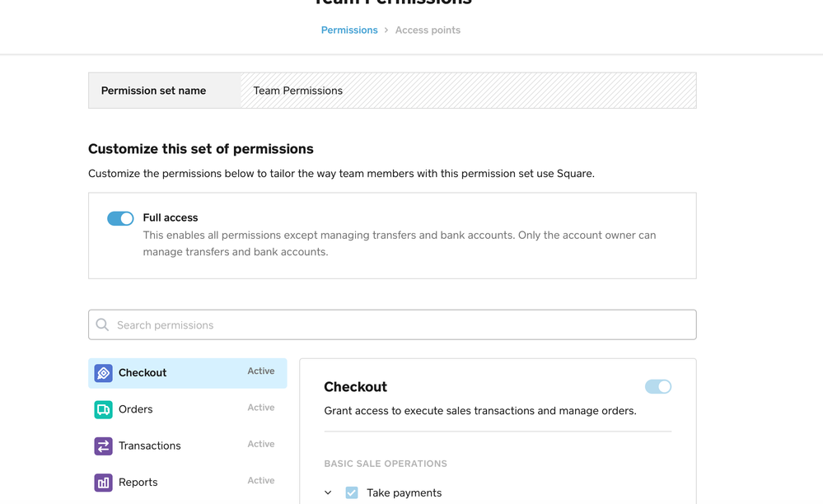The height and width of the screenshot is (504, 823).
Task: Switch to the Transactions permissions category
Action: (149, 446)
